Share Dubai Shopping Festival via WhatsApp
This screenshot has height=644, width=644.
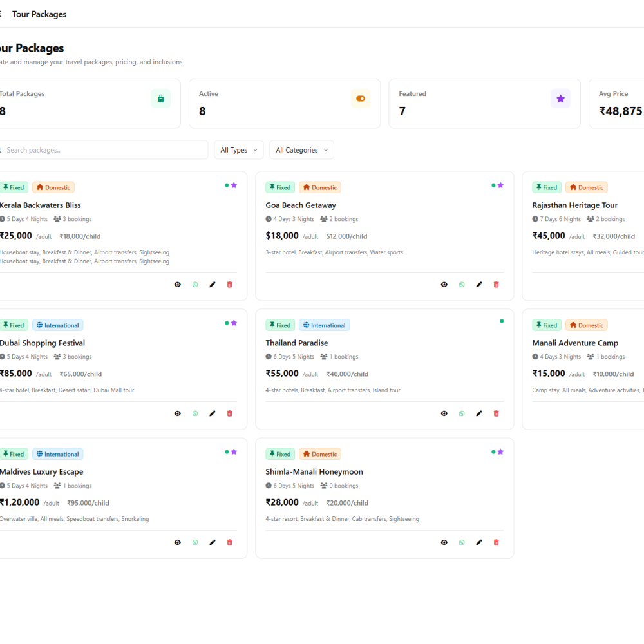click(195, 413)
